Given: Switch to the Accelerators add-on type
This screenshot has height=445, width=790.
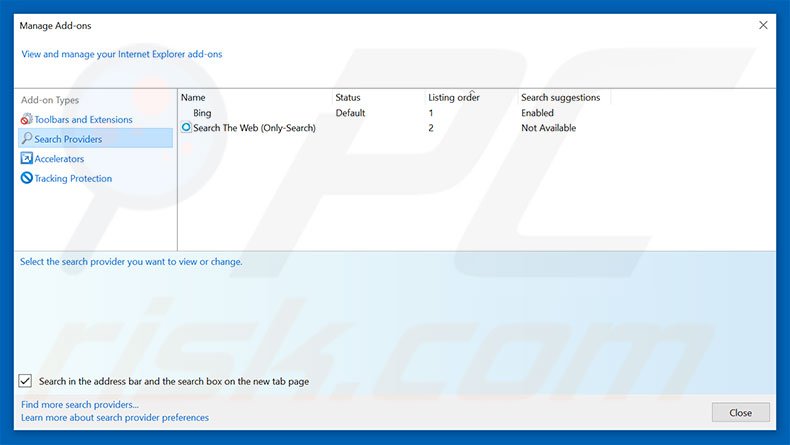Looking at the screenshot, I should tap(59, 159).
